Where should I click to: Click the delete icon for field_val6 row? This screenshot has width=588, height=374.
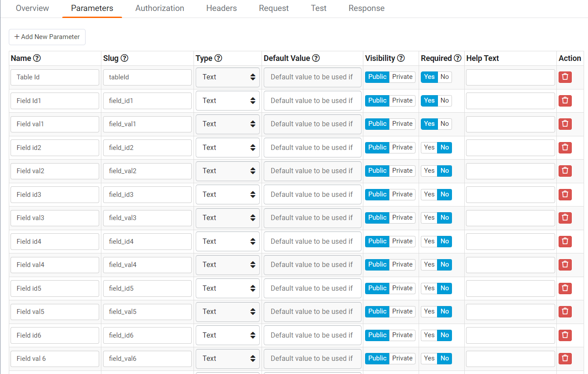coord(565,358)
